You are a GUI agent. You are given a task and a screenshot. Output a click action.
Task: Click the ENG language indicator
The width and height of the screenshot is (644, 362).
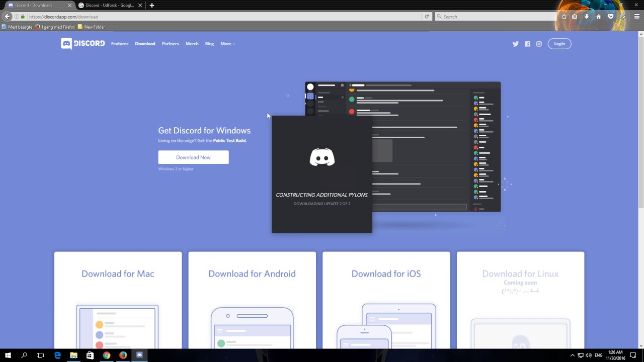598,355
